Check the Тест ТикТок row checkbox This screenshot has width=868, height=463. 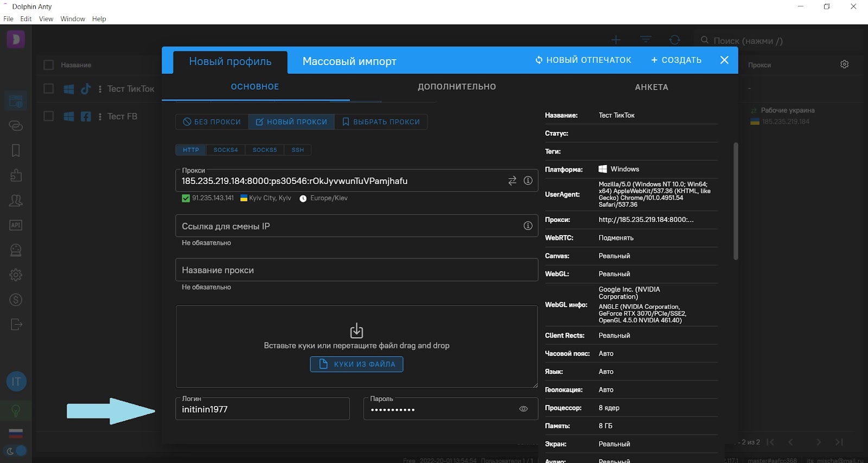pyautogui.click(x=48, y=88)
